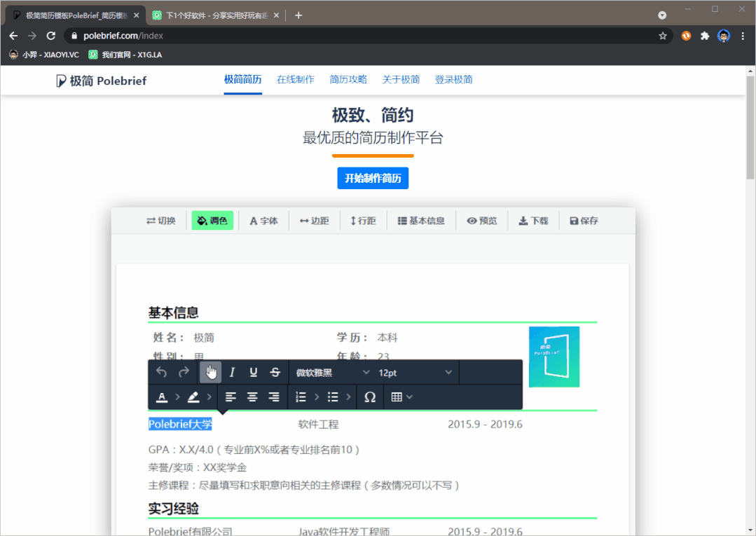Open the extensions puzzle icon
The height and width of the screenshot is (536, 756).
pos(705,36)
